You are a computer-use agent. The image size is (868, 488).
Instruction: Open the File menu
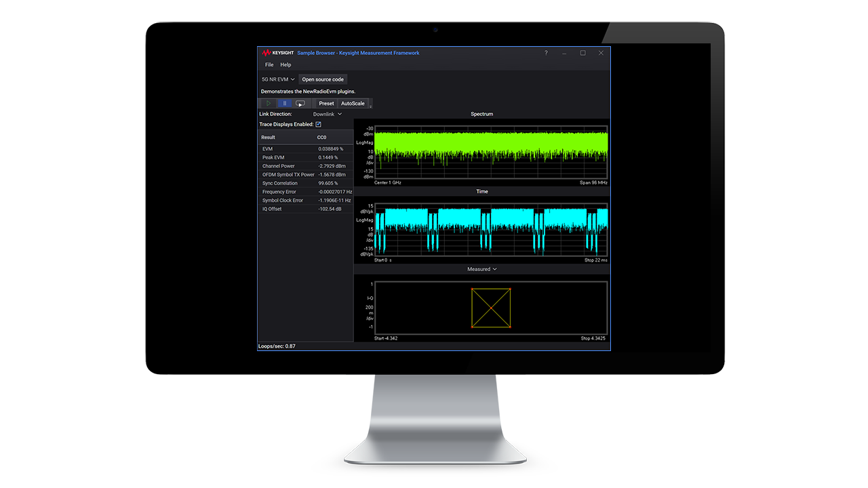[x=269, y=64]
